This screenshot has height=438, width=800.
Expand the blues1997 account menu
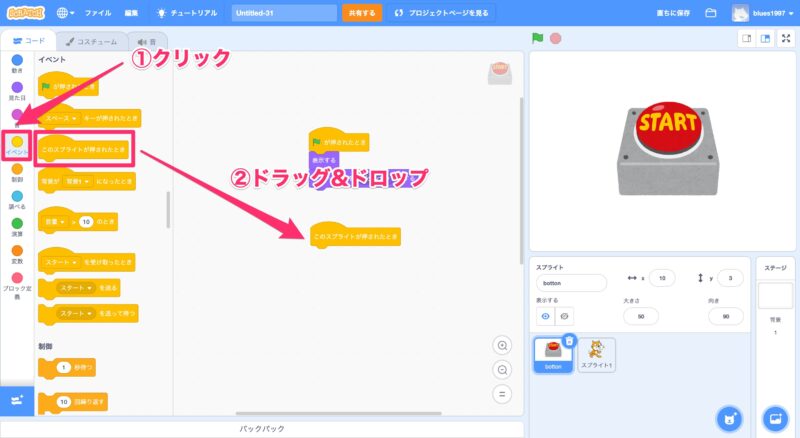click(x=767, y=13)
